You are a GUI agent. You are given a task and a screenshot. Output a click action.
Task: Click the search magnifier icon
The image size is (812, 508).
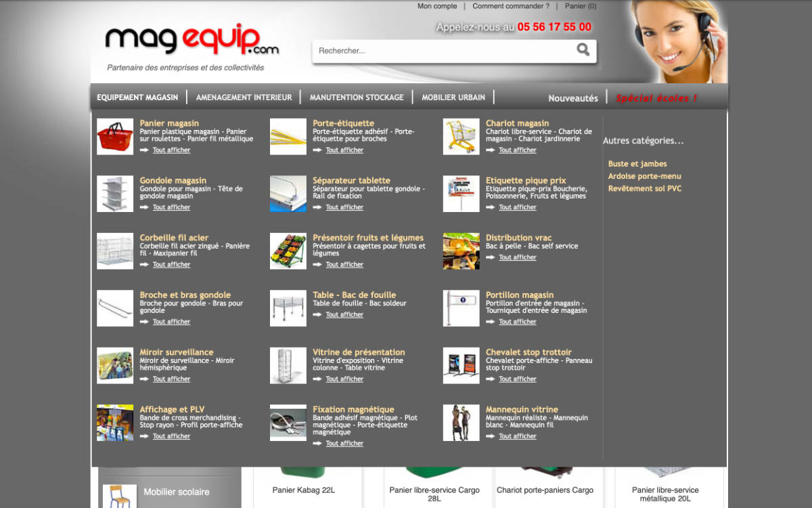coord(583,51)
